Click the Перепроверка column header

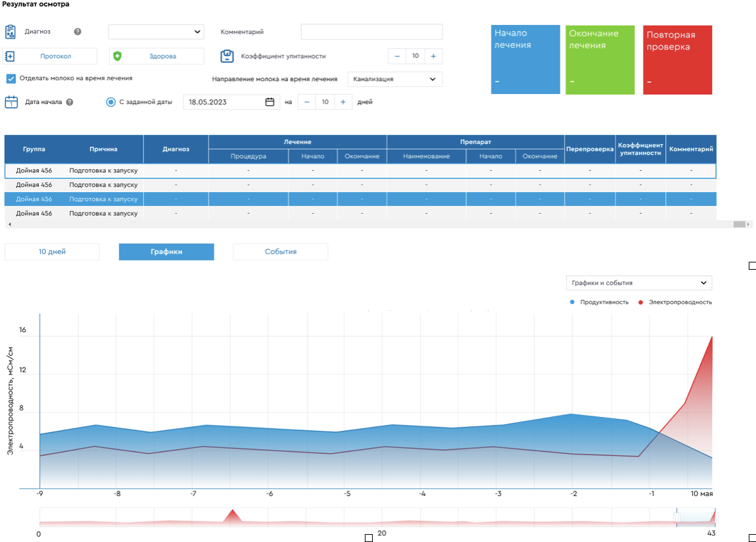click(x=590, y=149)
